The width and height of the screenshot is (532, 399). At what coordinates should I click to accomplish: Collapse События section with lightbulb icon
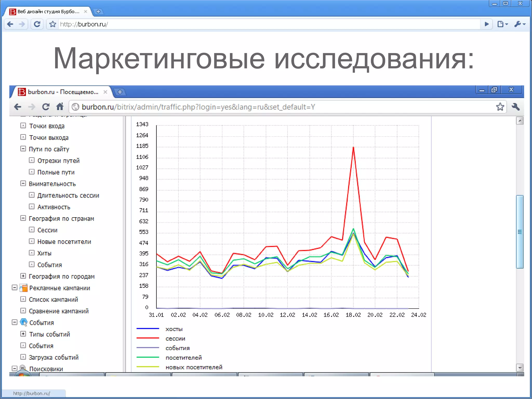point(15,322)
